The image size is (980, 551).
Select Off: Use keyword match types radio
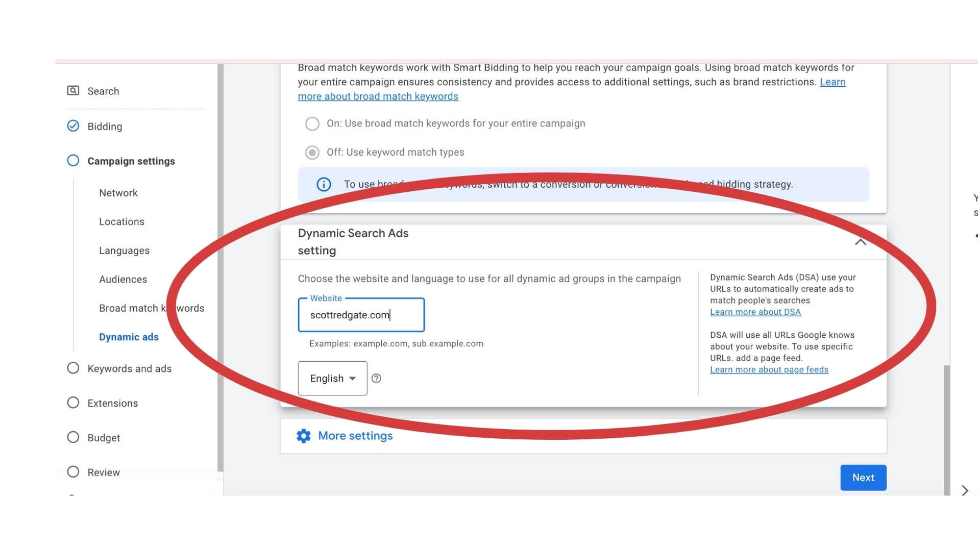click(x=312, y=153)
